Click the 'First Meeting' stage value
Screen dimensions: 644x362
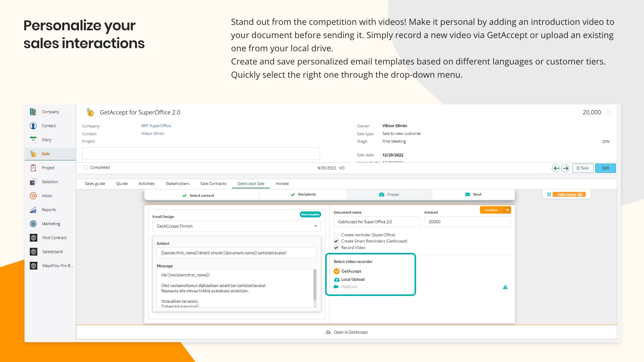tap(394, 141)
